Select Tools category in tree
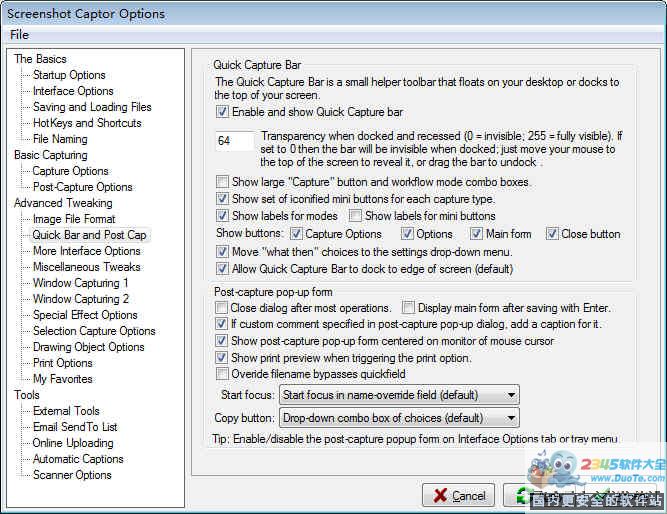 point(26,395)
